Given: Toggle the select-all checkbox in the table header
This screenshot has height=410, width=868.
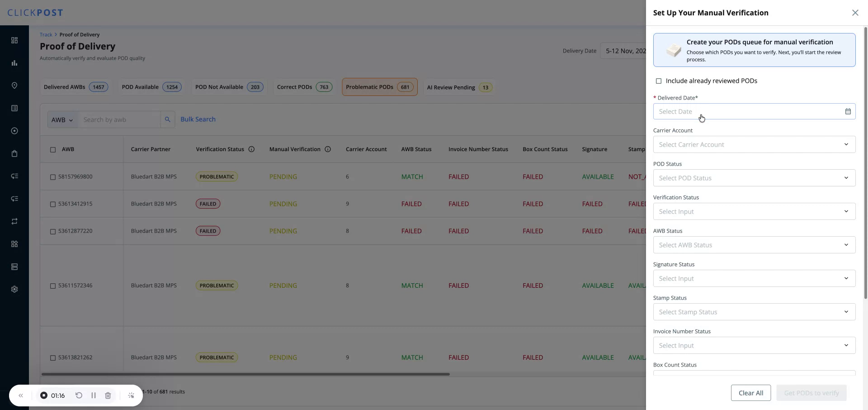Looking at the screenshot, I should click(52, 150).
